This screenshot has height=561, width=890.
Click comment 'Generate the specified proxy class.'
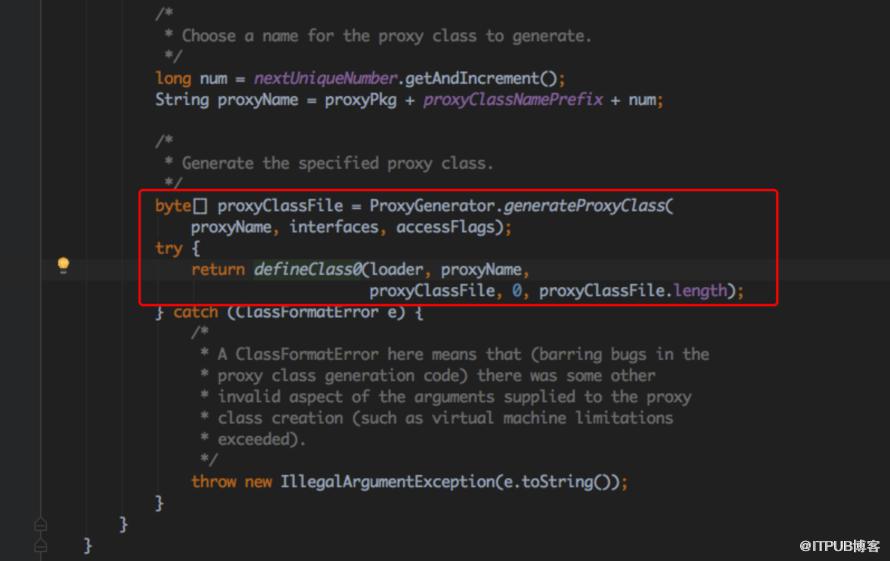(x=338, y=164)
